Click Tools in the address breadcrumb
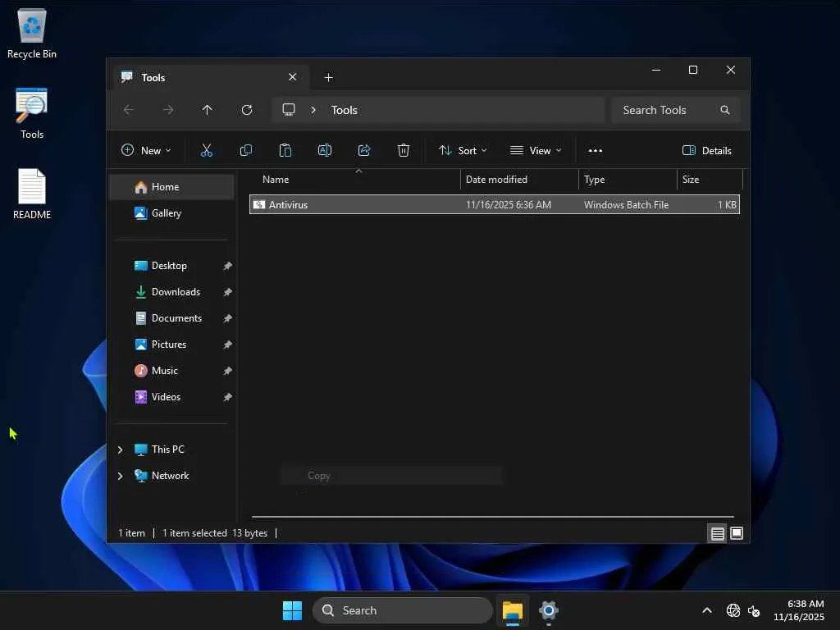 344,110
